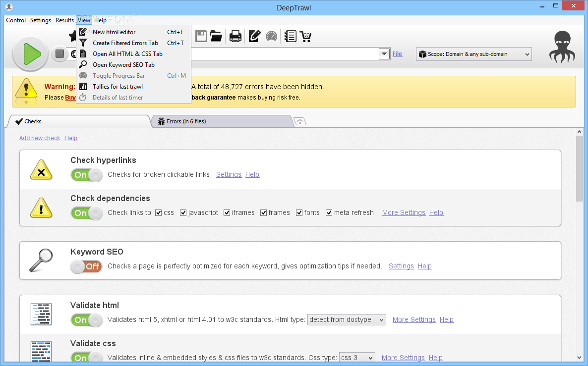Click the Check dependencies exclamation icon

[41, 208]
